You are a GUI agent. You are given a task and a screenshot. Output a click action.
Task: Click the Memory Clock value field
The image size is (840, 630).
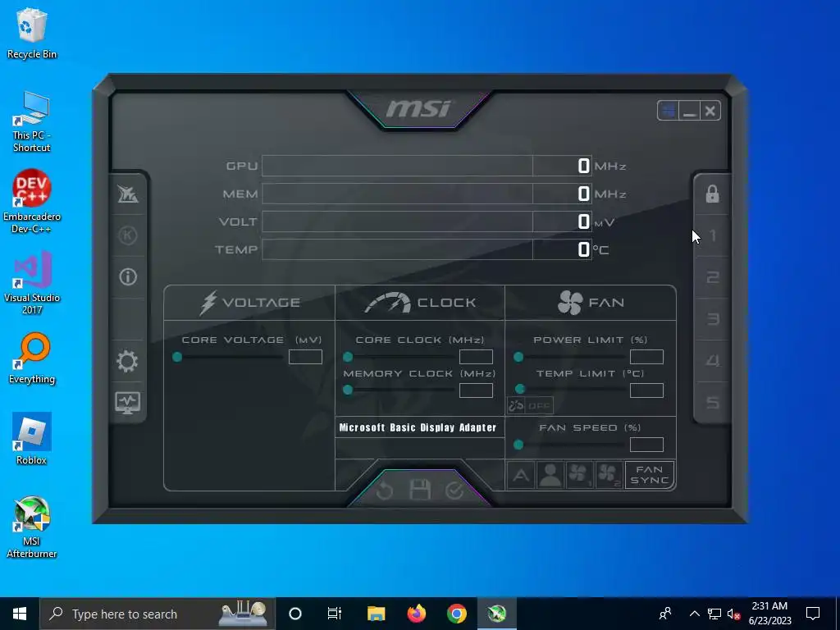[476, 390]
